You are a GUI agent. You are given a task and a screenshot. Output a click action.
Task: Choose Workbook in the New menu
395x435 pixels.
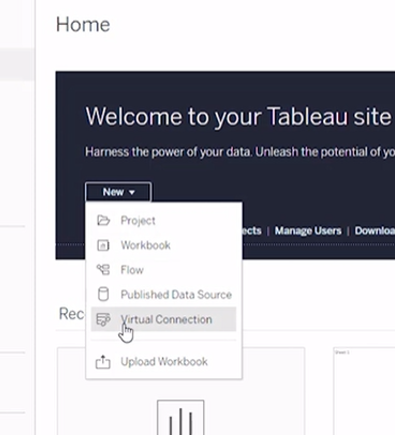pos(163,245)
